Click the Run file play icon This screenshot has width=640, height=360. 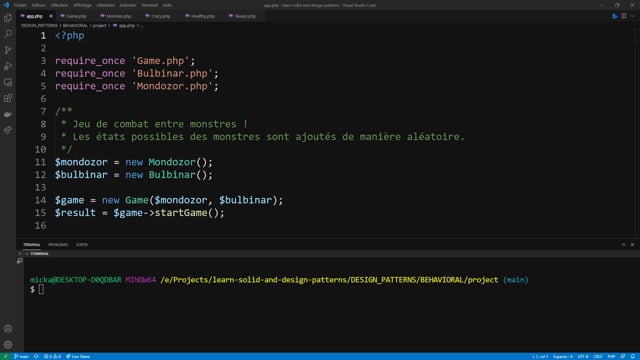pos(615,16)
